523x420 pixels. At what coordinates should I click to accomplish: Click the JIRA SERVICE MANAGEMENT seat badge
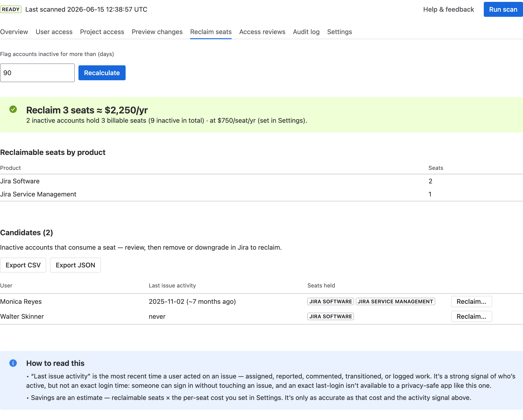(396, 301)
